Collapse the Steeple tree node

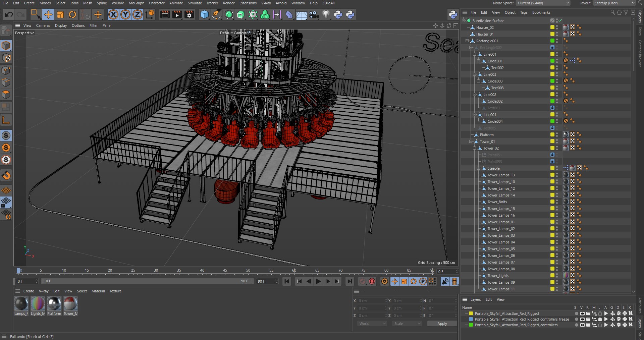pyautogui.click(x=479, y=168)
